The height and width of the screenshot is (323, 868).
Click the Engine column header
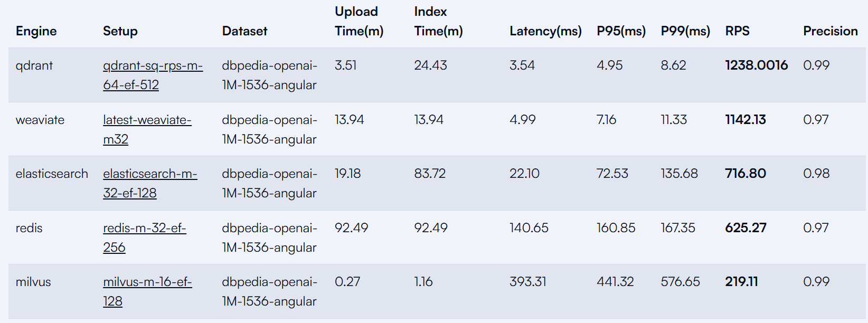tap(36, 31)
